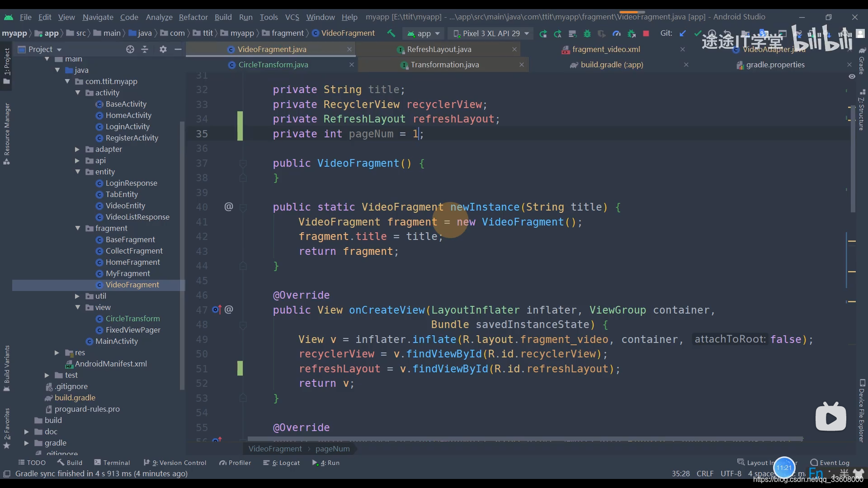
Task: Toggle code fold at newInstance method line 40
Action: [x=243, y=207]
